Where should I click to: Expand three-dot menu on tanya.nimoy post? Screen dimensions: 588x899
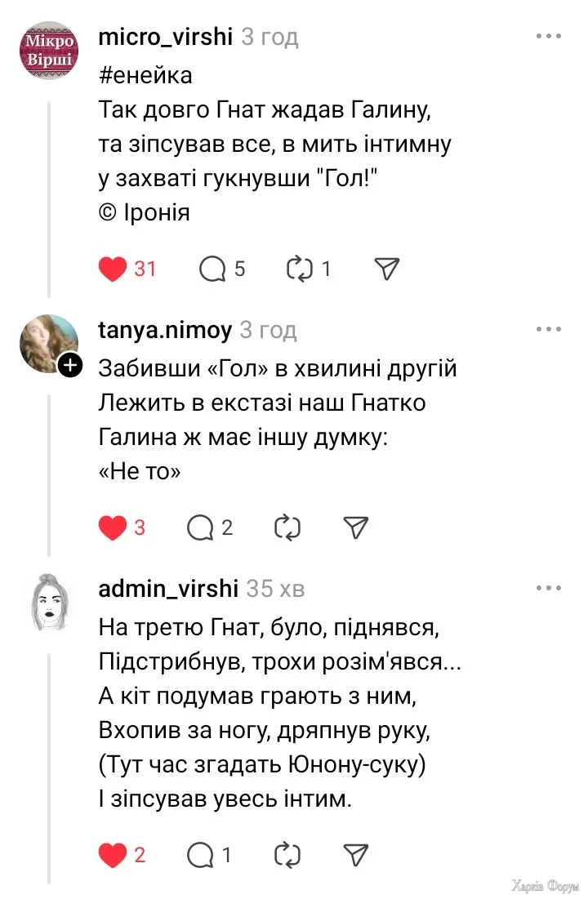549,329
